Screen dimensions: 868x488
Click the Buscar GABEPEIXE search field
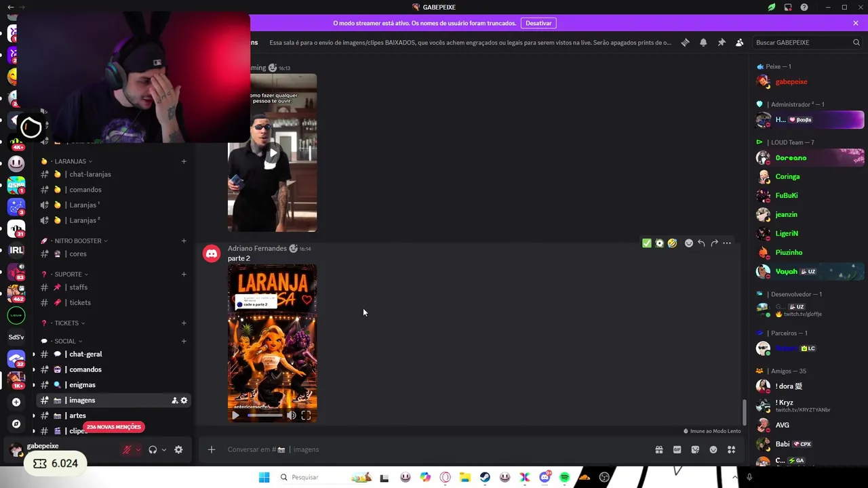coord(807,42)
